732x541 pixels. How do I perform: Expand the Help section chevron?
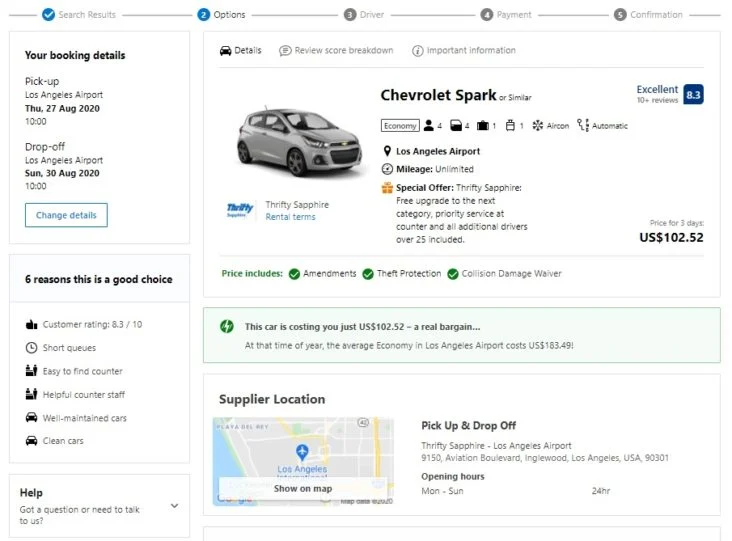coord(174,506)
